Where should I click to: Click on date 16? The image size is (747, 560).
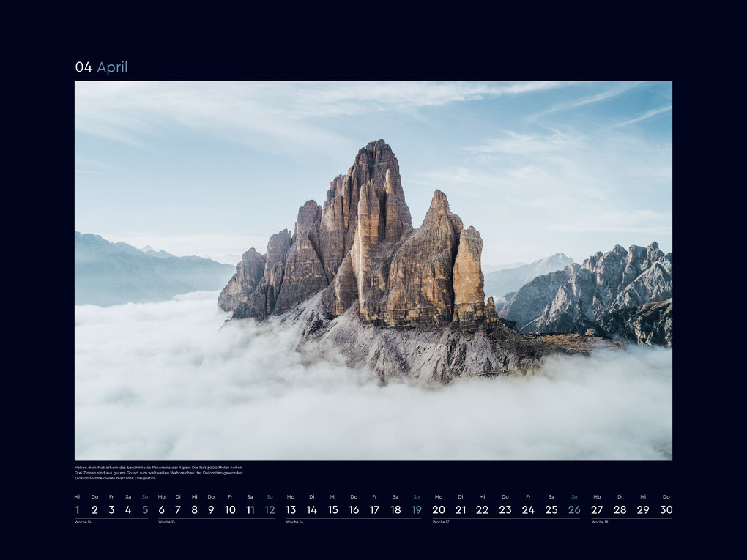pos(354,509)
